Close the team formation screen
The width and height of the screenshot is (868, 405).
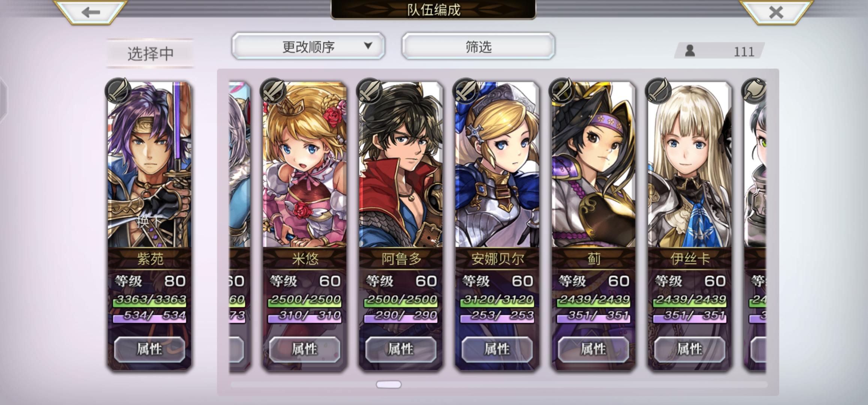pyautogui.click(x=776, y=12)
